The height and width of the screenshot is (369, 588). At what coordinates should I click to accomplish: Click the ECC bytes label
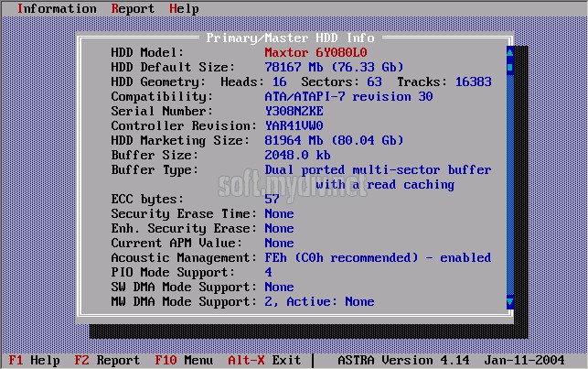[147, 199]
